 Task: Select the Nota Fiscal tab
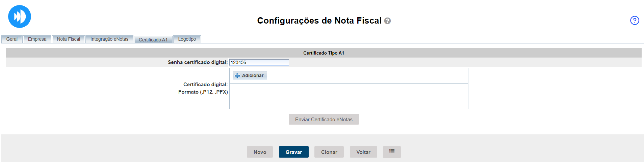[x=69, y=39]
